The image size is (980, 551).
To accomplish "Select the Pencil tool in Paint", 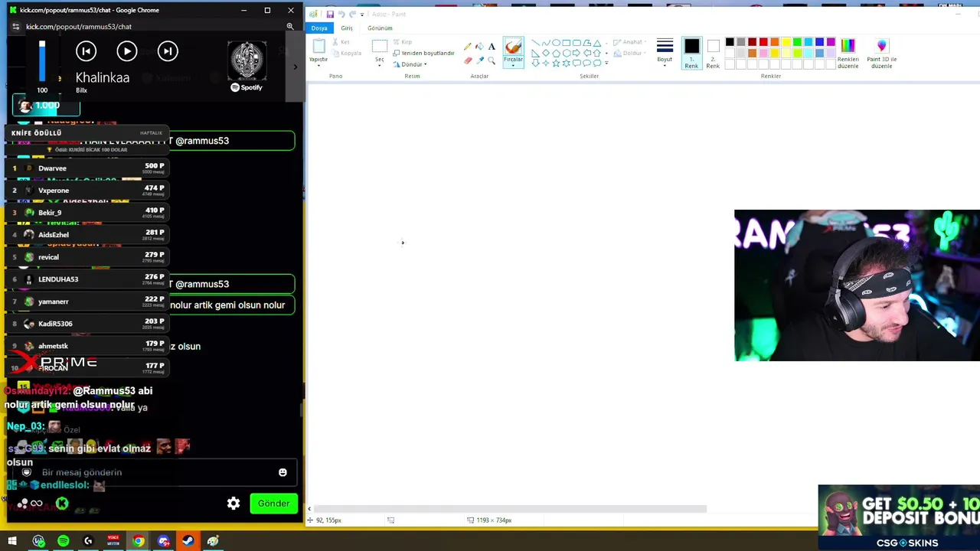I will pos(468,47).
